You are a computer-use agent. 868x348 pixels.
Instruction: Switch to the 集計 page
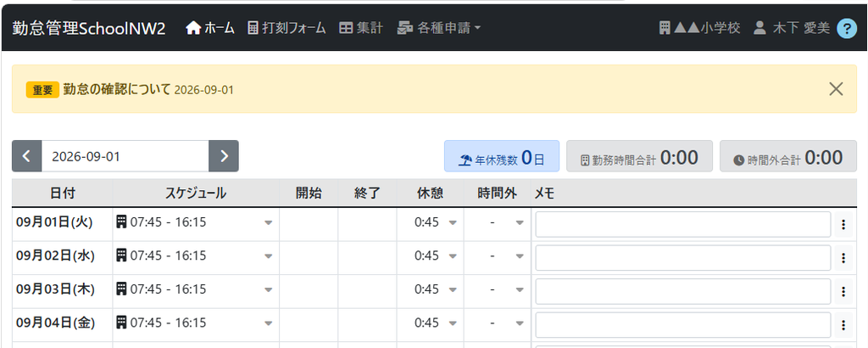pyautogui.click(x=361, y=28)
